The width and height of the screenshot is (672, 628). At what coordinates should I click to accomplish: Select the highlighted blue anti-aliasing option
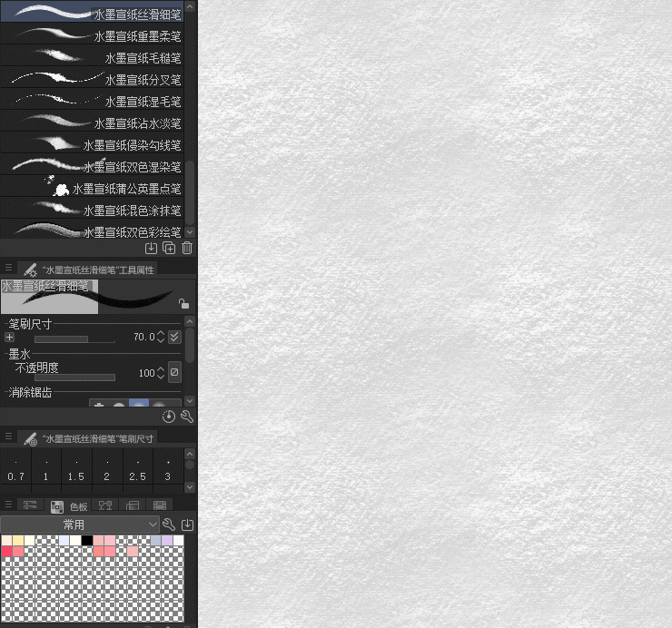(139, 403)
